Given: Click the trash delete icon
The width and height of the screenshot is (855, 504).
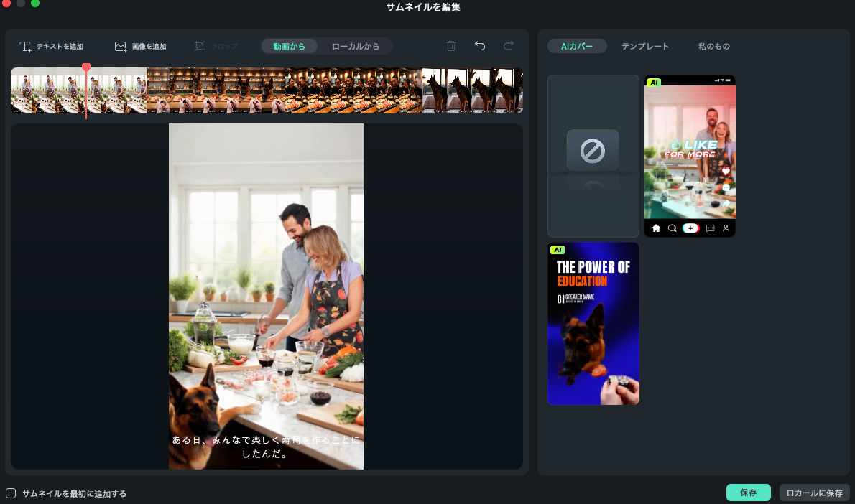Looking at the screenshot, I should 451,47.
